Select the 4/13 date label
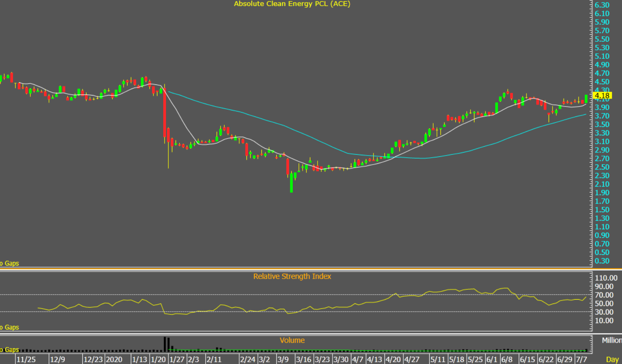This screenshot has height=364, width=622. [x=374, y=359]
